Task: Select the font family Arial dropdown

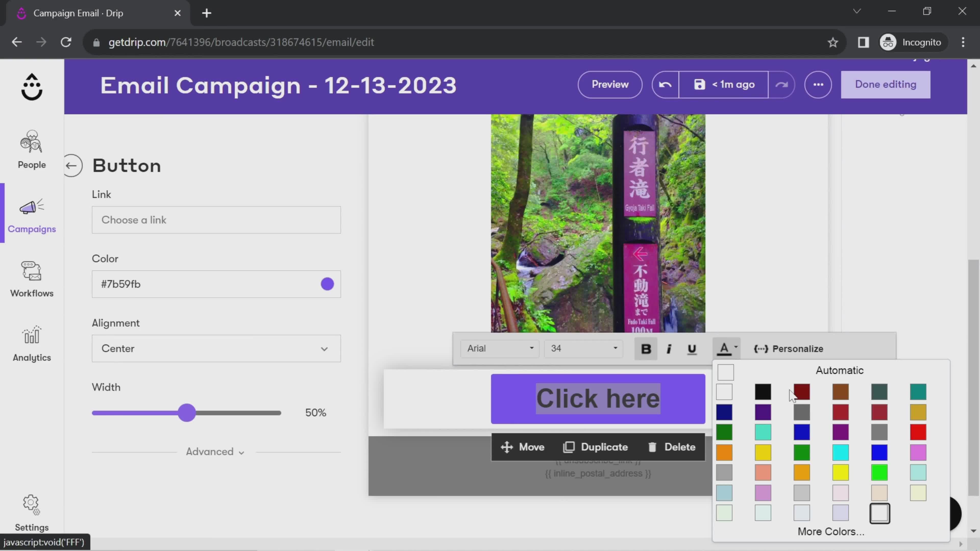Action: pos(499,348)
